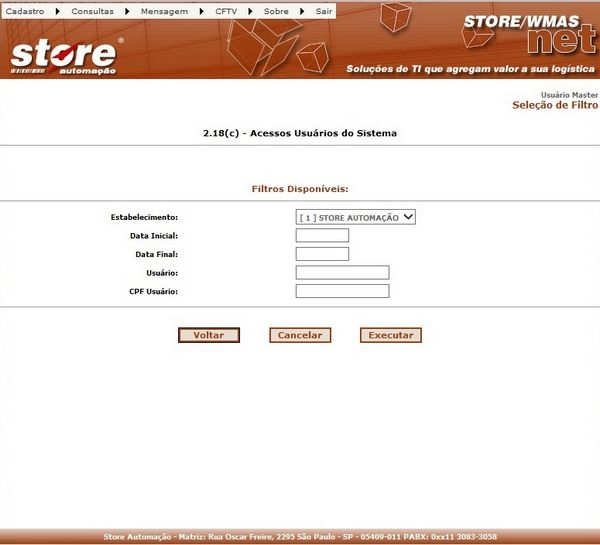Click the STORE/WMAS net logo

point(526,34)
